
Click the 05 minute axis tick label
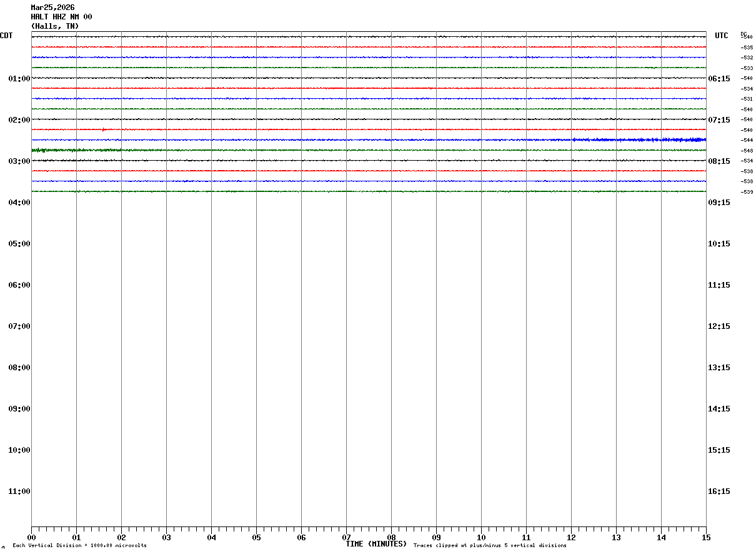[x=256, y=538]
